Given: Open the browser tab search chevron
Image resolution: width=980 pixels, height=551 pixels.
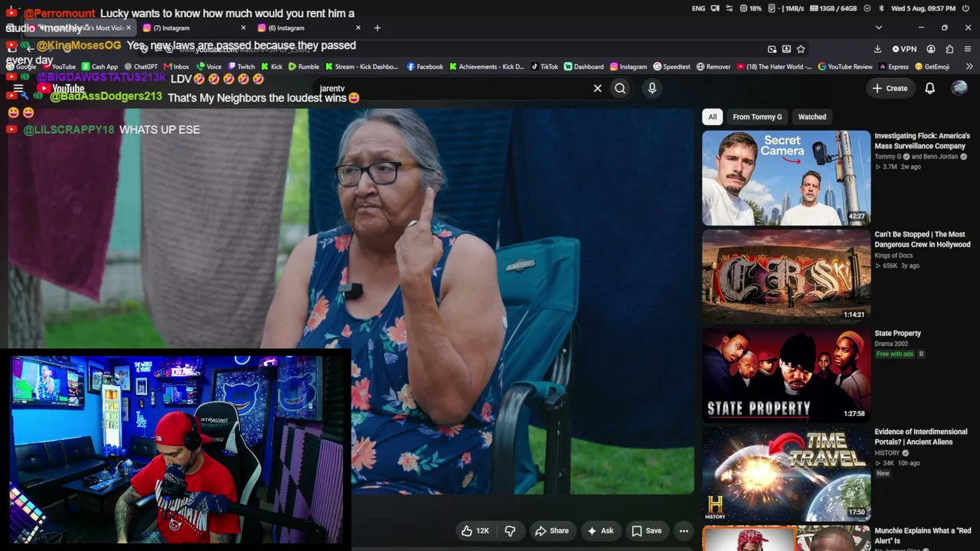Looking at the screenshot, I should [878, 28].
